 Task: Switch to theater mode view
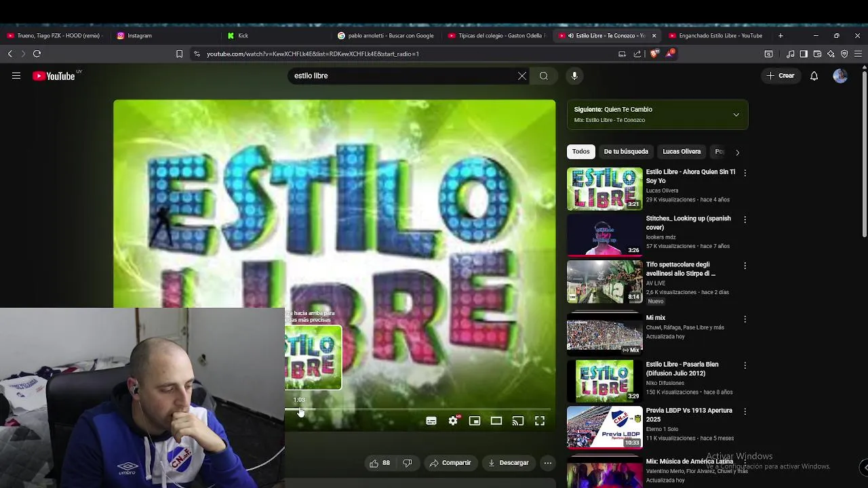point(496,421)
